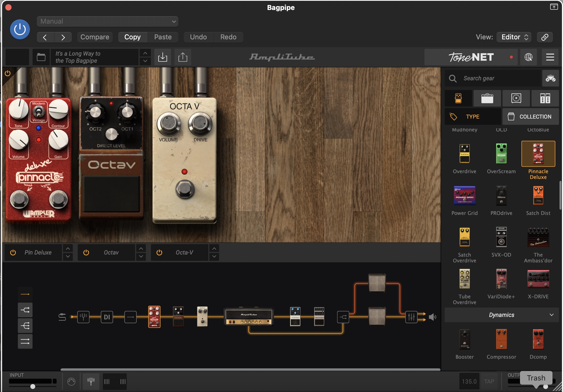
Task: Select the amplifier gear tab
Action: click(x=487, y=98)
